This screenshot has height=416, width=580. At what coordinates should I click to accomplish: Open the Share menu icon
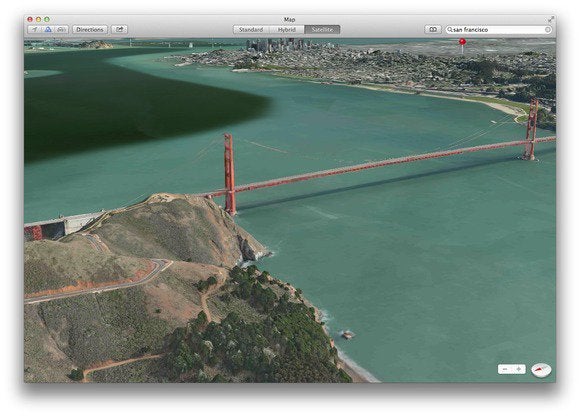119,30
